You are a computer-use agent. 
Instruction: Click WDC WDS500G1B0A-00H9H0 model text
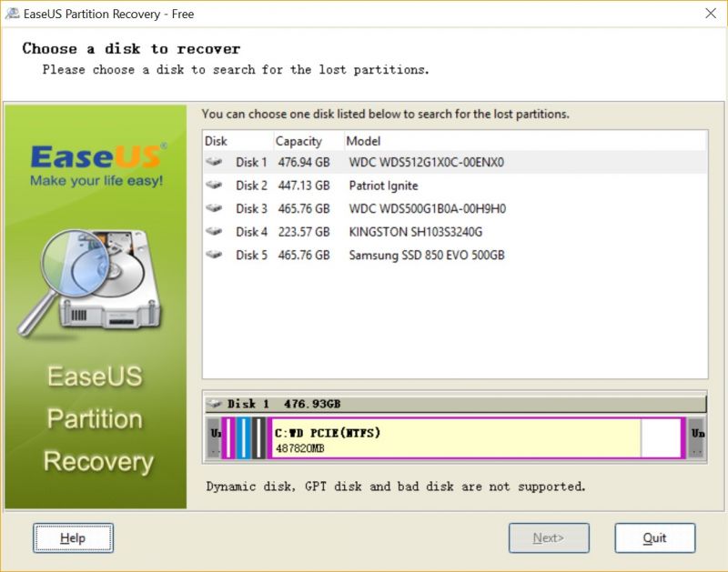click(427, 209)
